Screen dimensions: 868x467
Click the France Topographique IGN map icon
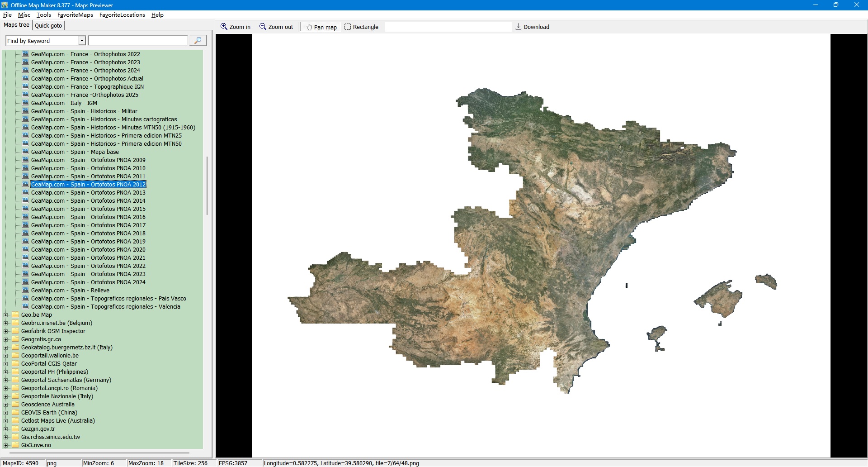coord(25,87)
